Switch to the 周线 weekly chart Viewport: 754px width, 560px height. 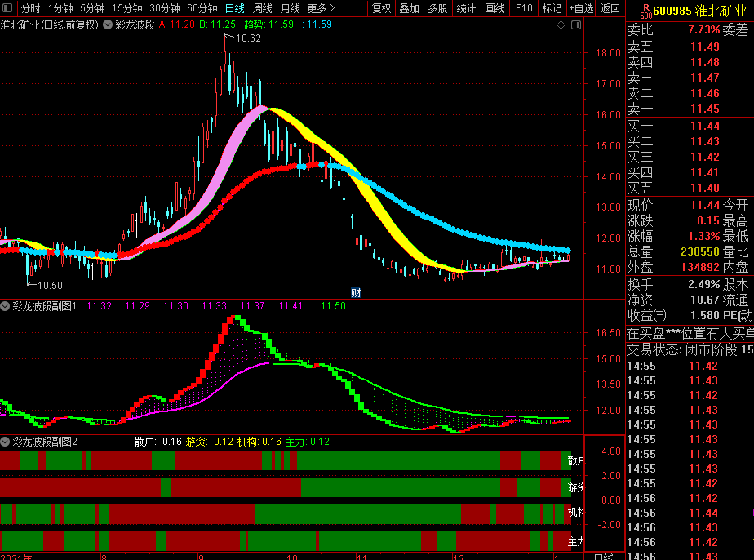[x=262, y=8]
